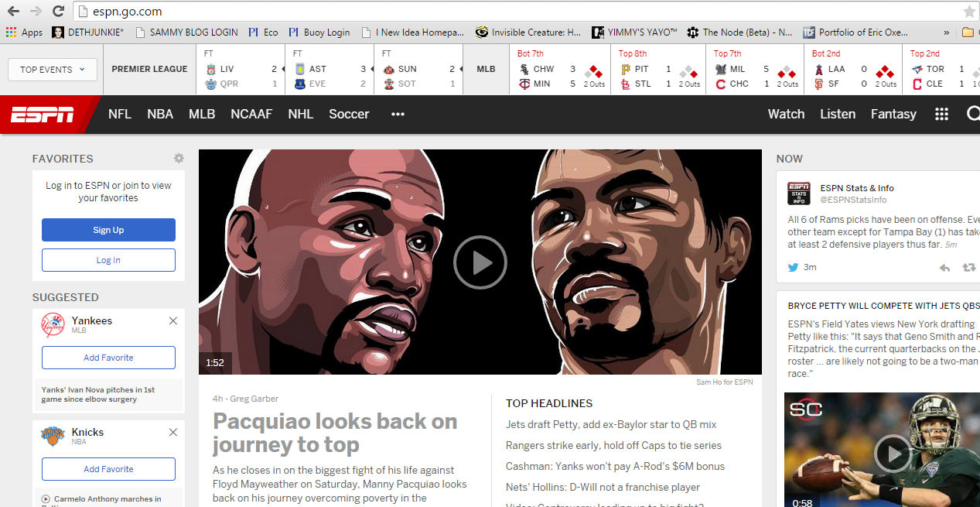Add Knicks as a favorite
The width and height of the screenshot is (980, 507).
pyautogui.click(x=108, y=469)
